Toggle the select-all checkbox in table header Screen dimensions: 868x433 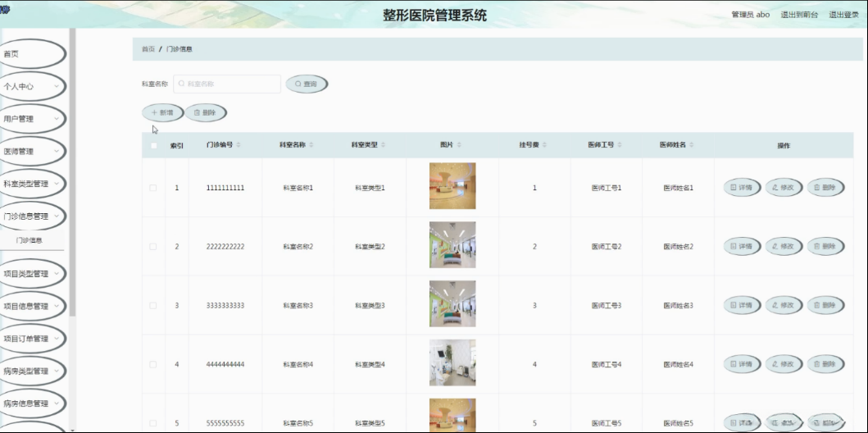point(153,146)
